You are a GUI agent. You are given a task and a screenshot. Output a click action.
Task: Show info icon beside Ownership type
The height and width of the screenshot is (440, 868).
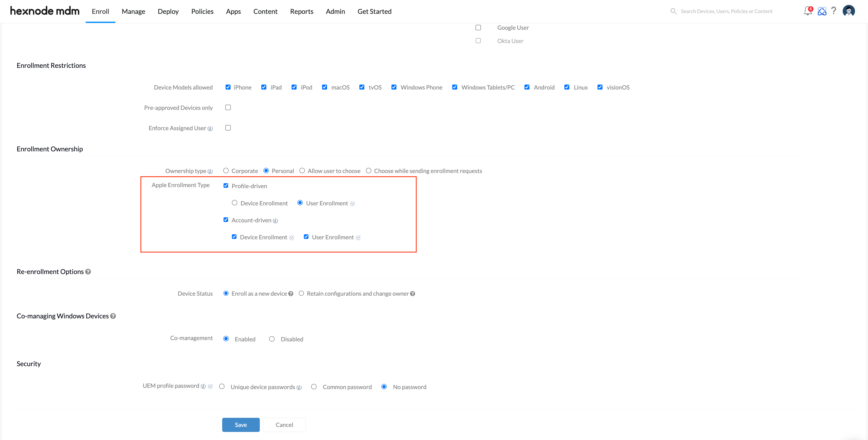tap(210, 171)
